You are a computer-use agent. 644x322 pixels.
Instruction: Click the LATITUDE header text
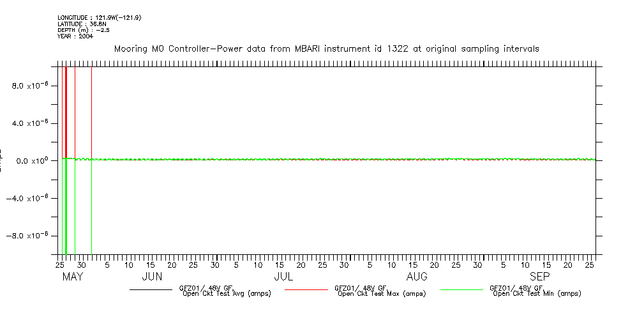point(81,24)
